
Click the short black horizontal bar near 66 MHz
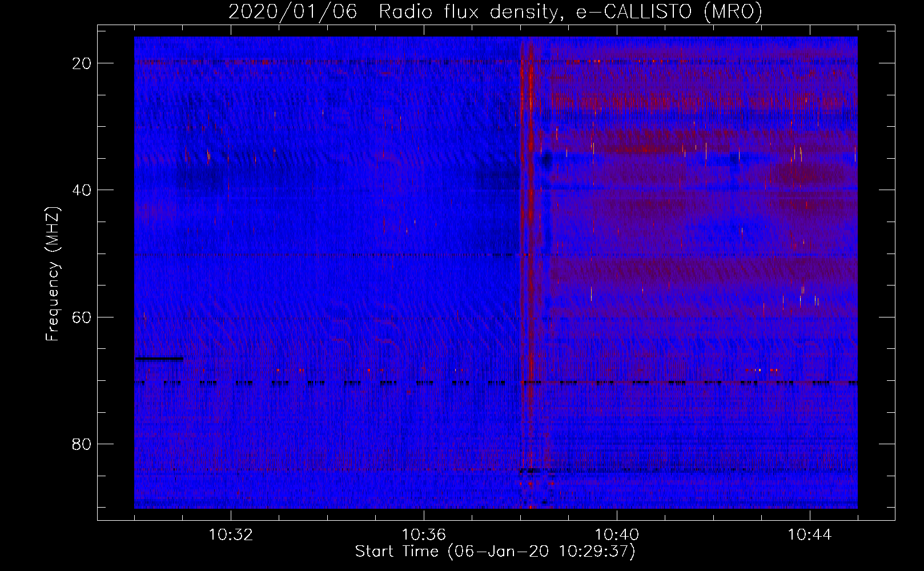click(159, 359)
